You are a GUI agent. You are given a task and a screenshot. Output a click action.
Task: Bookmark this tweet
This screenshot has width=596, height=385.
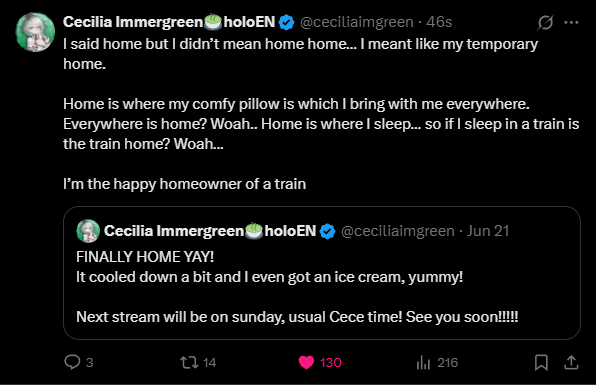pyautogui.click(x=541, y=362)
